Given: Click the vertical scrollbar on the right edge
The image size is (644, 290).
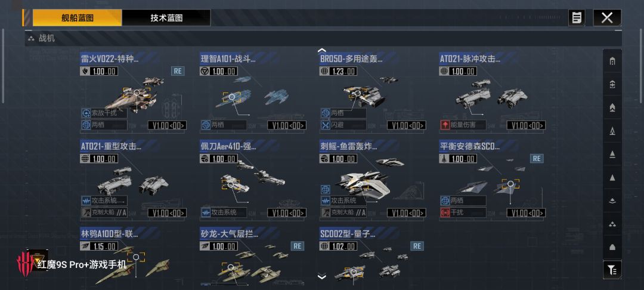Looking at the screenshot, I should (x=642, y=66).
